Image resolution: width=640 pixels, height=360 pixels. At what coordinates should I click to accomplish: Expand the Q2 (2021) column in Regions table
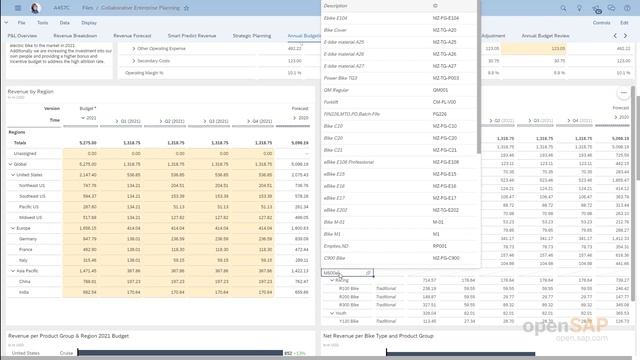(161, 121)
